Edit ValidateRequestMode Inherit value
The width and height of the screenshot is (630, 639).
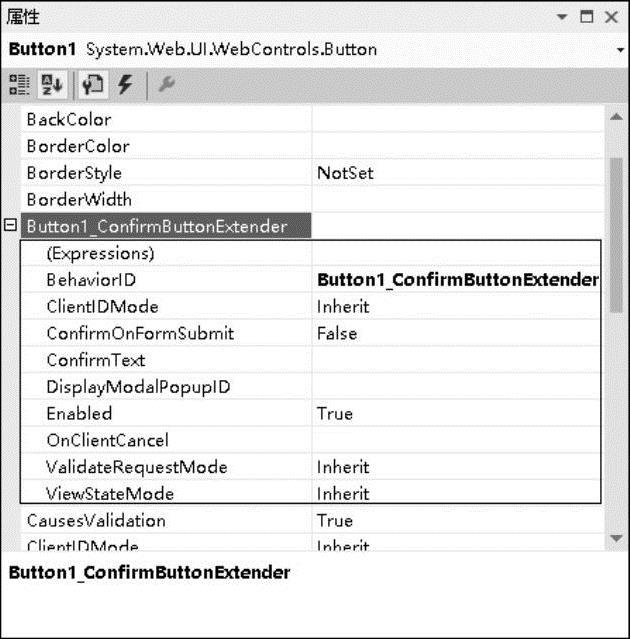coord(456,467)
